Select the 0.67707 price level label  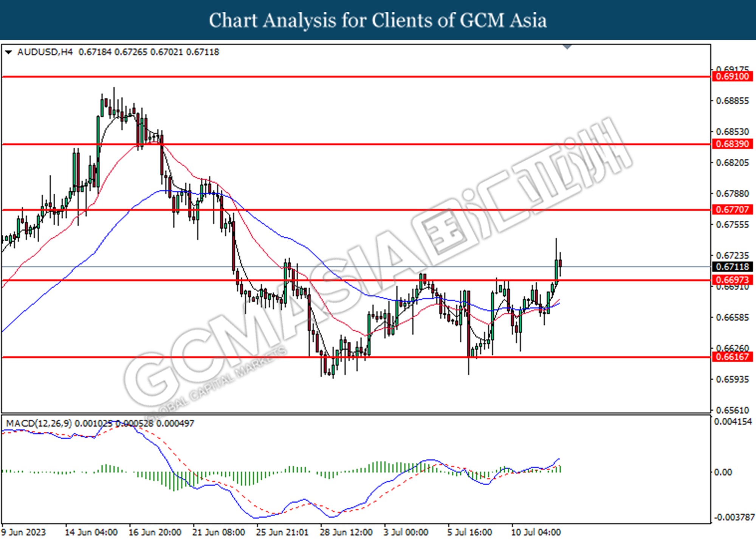(x=732, y=209)
